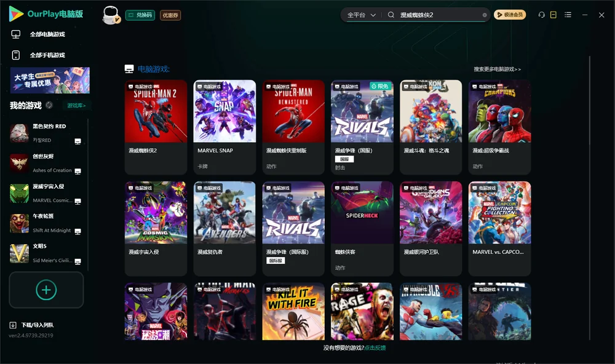Open the Rage 2 game cover

click(362, 312)
